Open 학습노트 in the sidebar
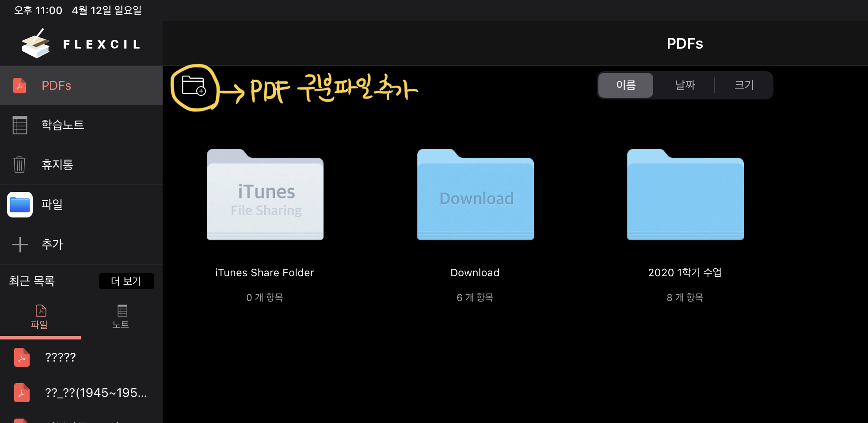Viewport: 868px width, 423px height. coord(81,125)
